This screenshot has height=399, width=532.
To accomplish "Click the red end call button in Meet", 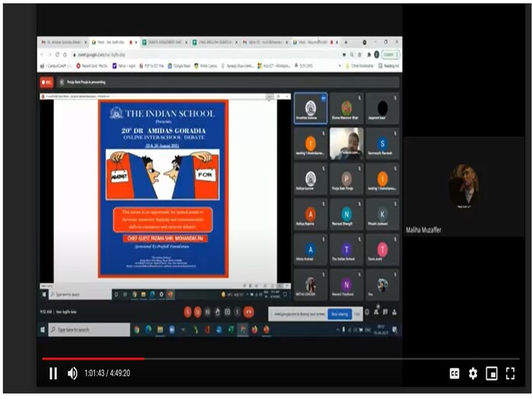I will tap(249, 312).
